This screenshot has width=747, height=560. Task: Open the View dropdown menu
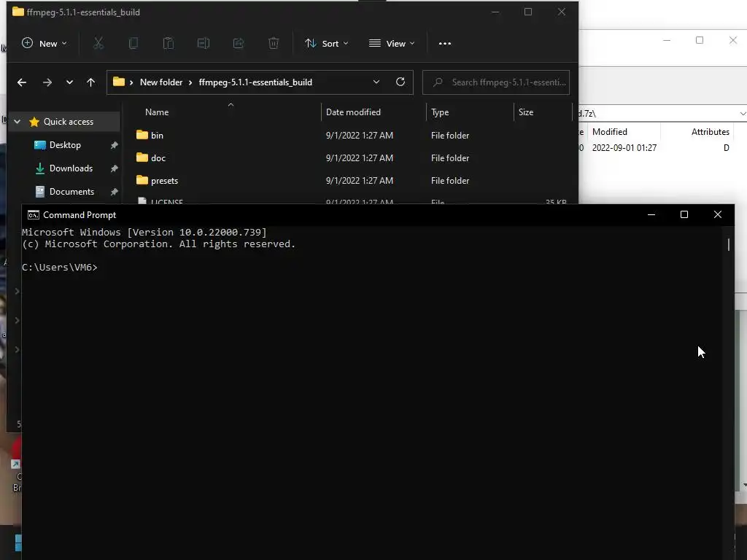pos(392,43)
